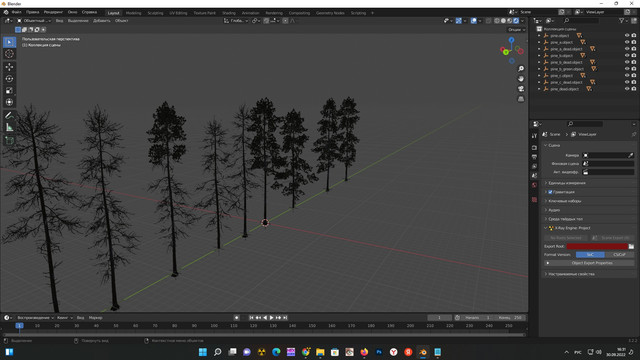Open Global transform orientation dropdown
Viewport: 640px width, 360px height.
tap(236, 21)
